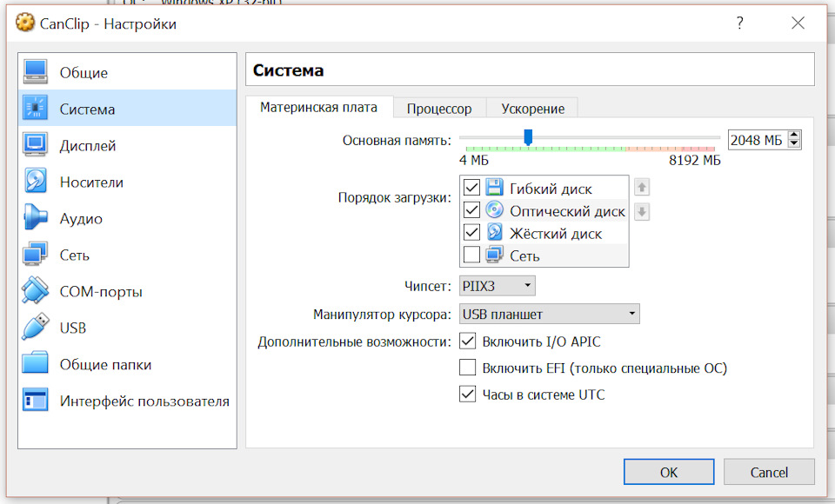Select the Дисплей monitor icon
The width and height of the screenshot is (835, 504).
tap(35, 145)
